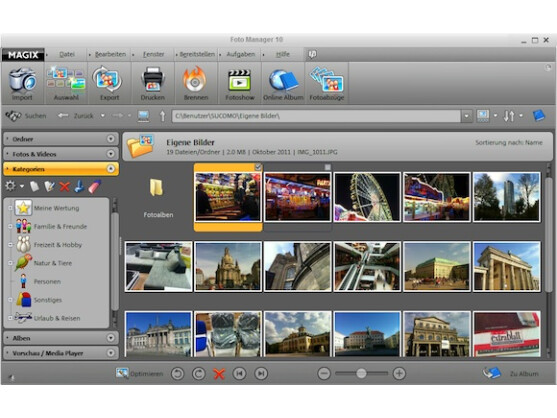
Task: Collapse the Kategorien panel
Action: (111, 169)
